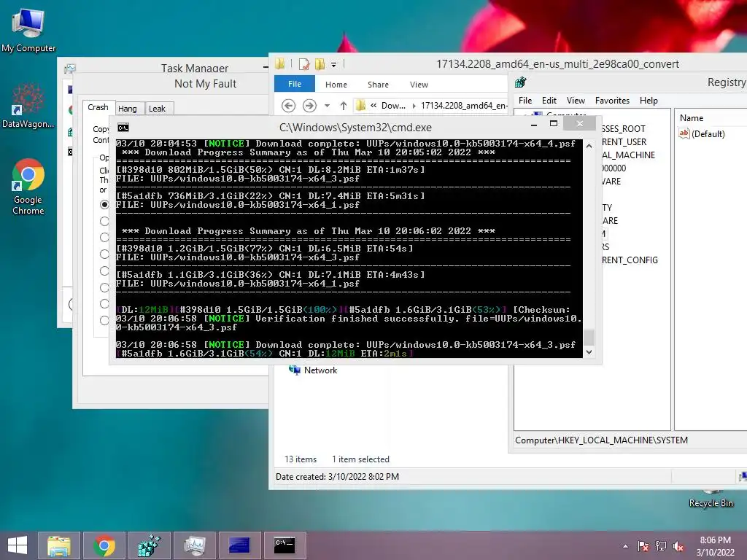The image size is (747, 560).
Task: Expand the address bar double-chevron
Action: (x=373, y=105)
